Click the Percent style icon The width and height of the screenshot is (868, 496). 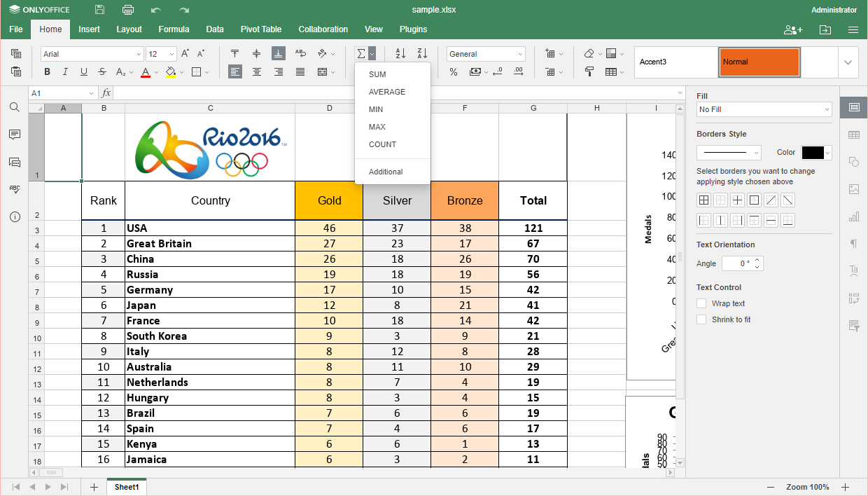click(454, 71)
